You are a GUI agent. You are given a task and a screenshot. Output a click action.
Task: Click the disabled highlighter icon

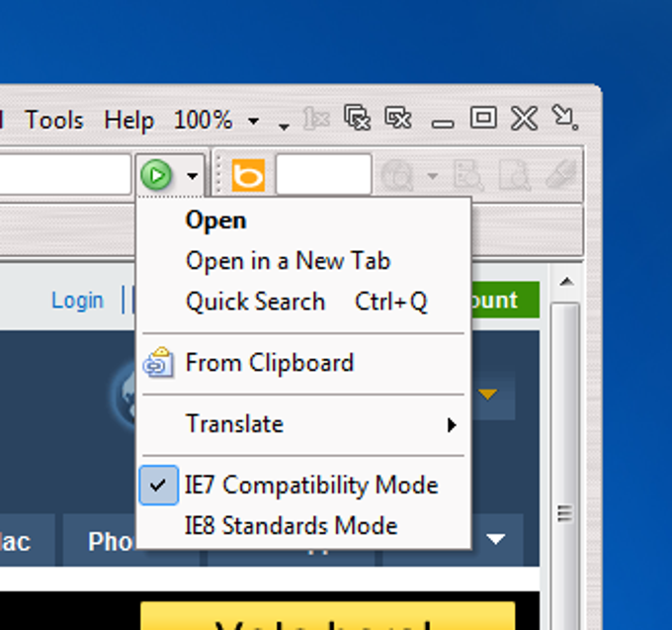(x=561, y=174)
